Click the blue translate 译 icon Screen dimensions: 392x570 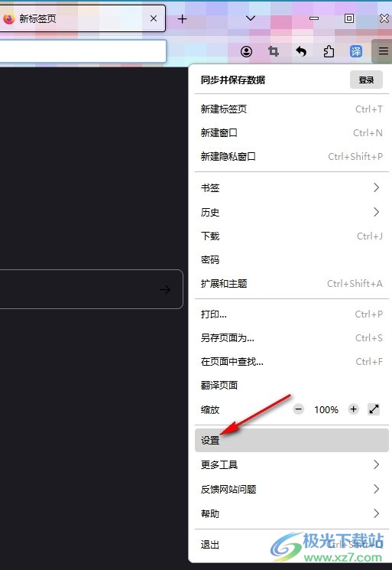click(356, 51)
